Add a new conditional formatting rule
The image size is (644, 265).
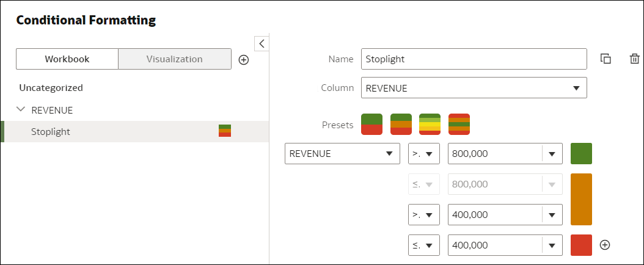243,60
